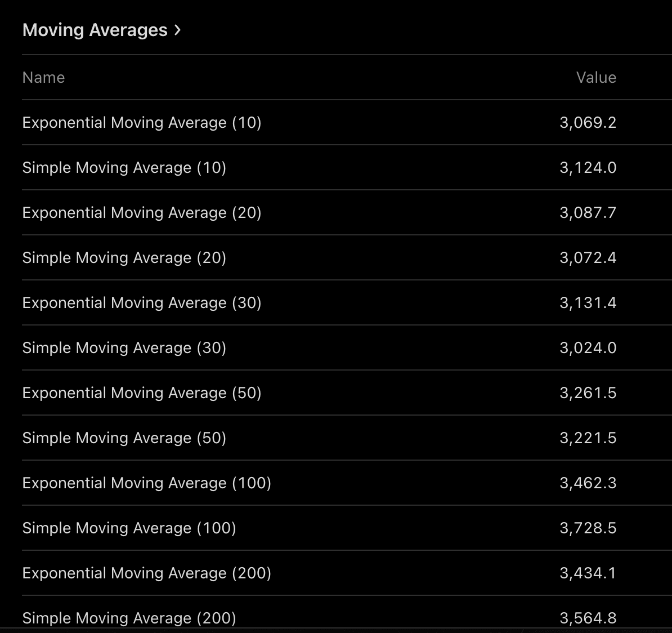Click the value 3,069.2
Image resolution: width=672 pixels, height=633 pixels.
point(588,123)
